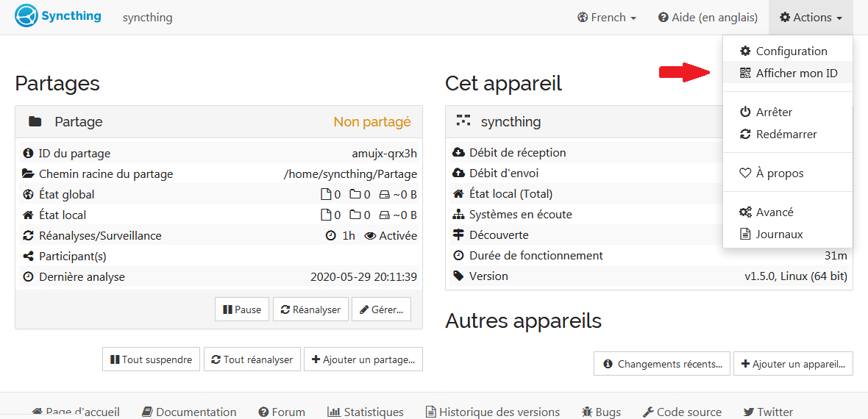Image resolution: width=868 pixels, height=419 pixels.
Task: Open Changements récents
Action: click(x=662, y=364)
